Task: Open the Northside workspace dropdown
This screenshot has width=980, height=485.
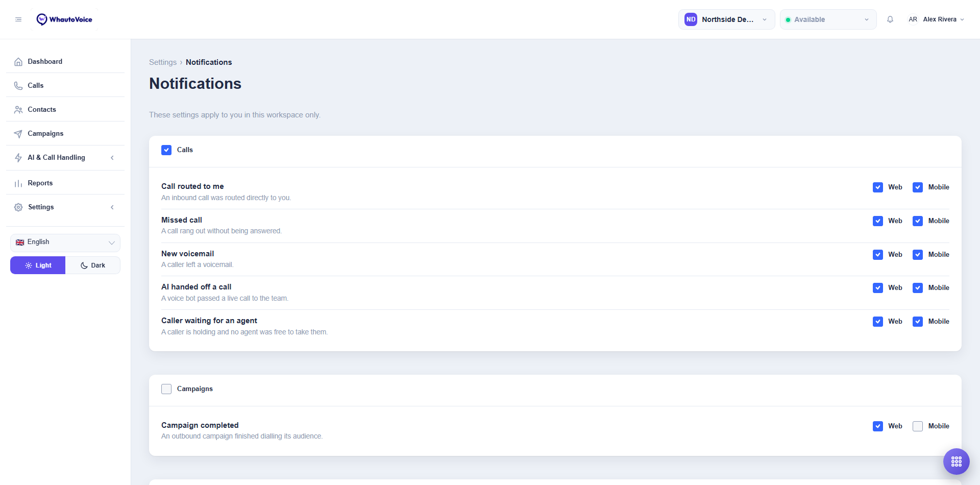Action: coord(727,19)
